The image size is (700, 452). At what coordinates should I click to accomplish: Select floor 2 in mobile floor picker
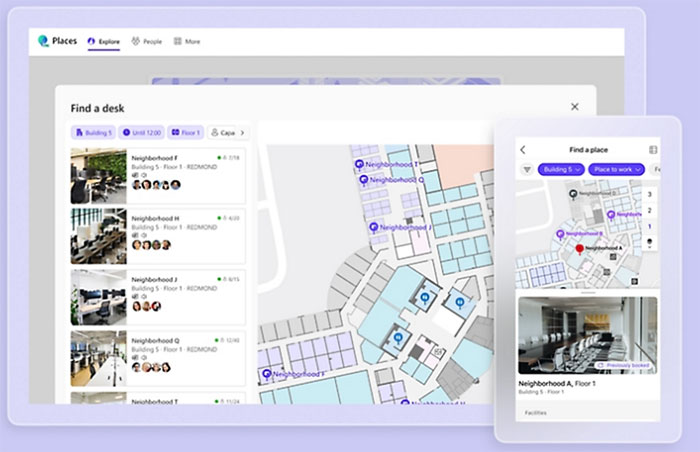(x=650, y=210)
